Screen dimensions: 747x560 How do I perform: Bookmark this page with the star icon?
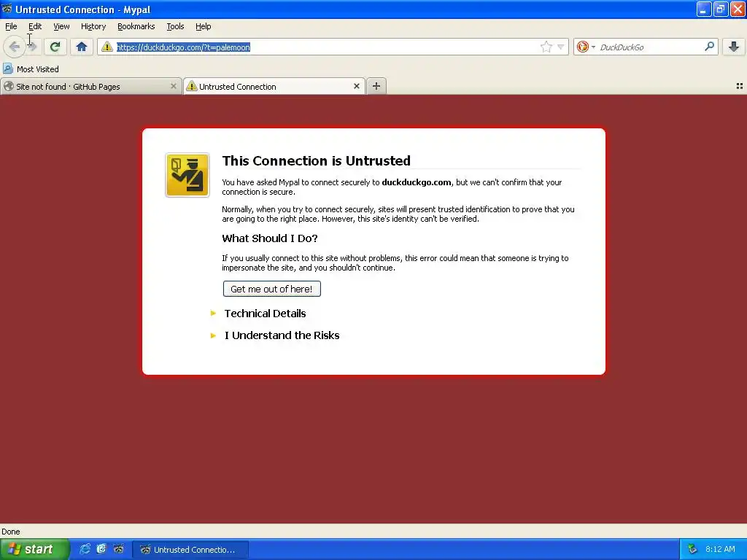546,47
